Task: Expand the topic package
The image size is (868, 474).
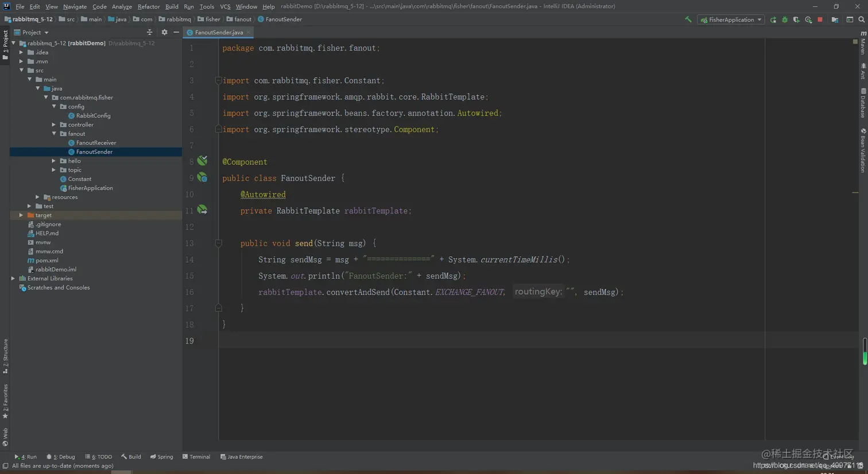Action: tap(55, 170)
